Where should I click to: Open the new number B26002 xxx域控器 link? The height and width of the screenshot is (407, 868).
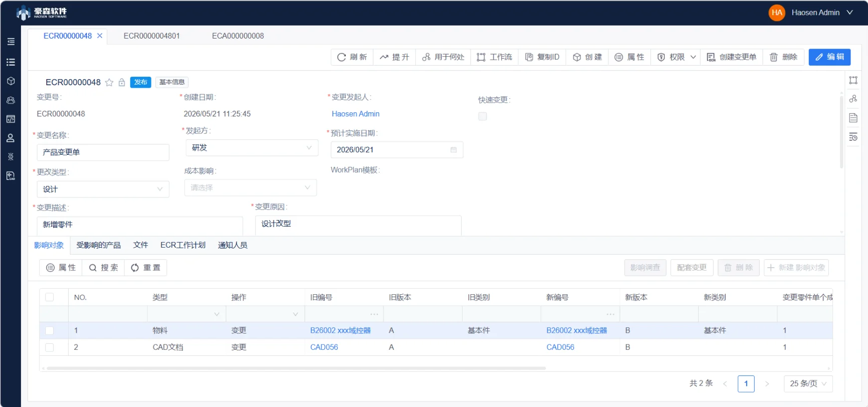click(x=576, y=330)
